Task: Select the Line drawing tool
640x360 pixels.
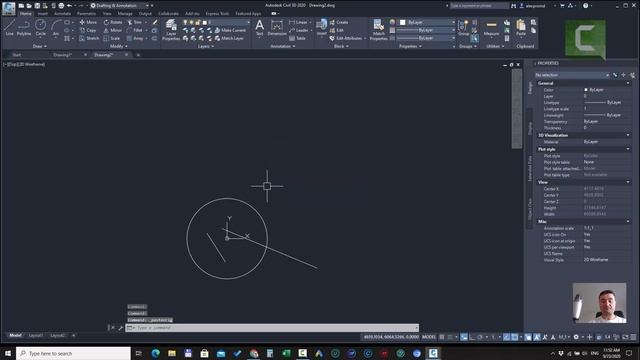Action: 9,28
